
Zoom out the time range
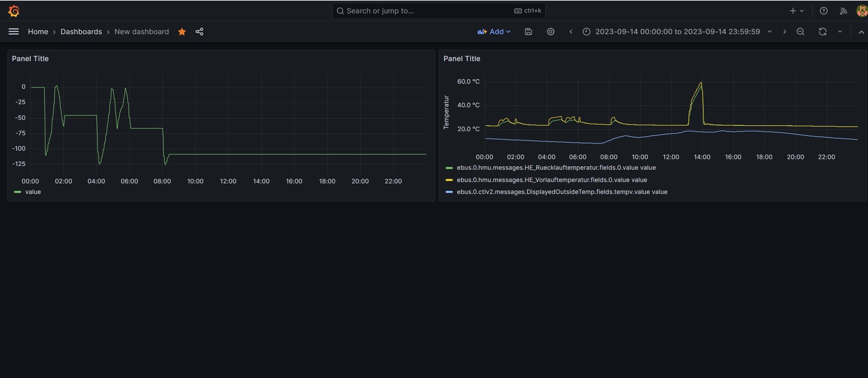click(800, 32)
